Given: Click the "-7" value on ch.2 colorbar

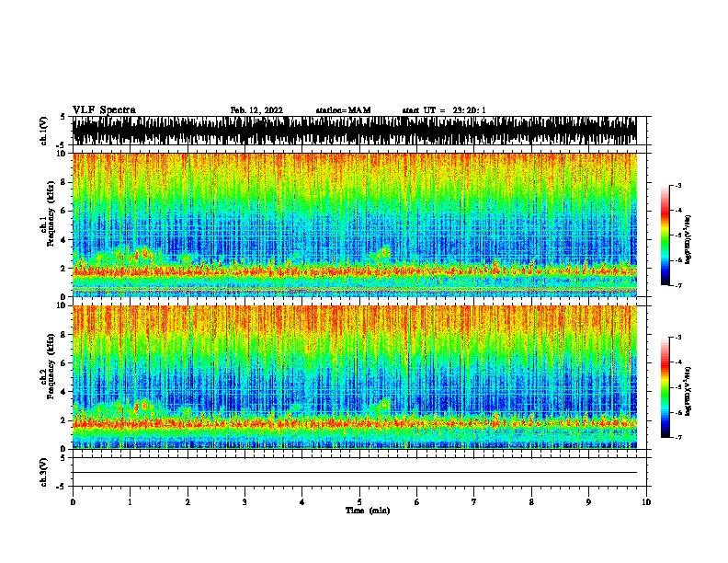Looking at the screenshot, I should [x=678, y=437].
